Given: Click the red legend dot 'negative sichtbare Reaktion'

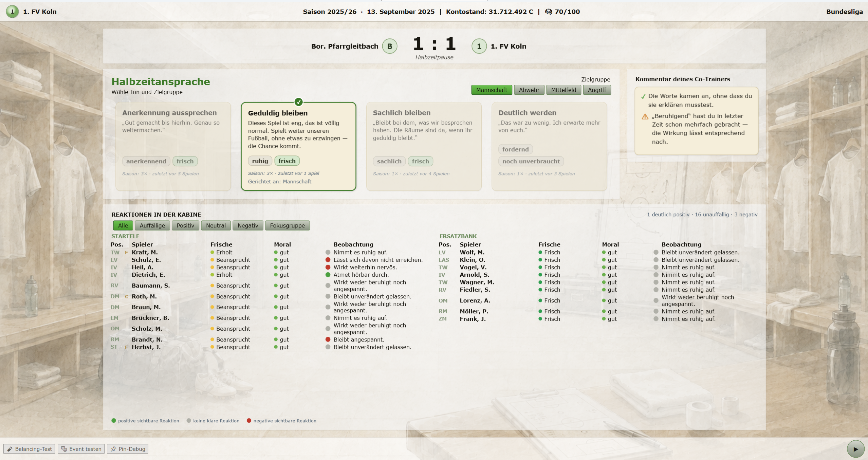Looking at the screenshot, I should click(x=249, y=421).
